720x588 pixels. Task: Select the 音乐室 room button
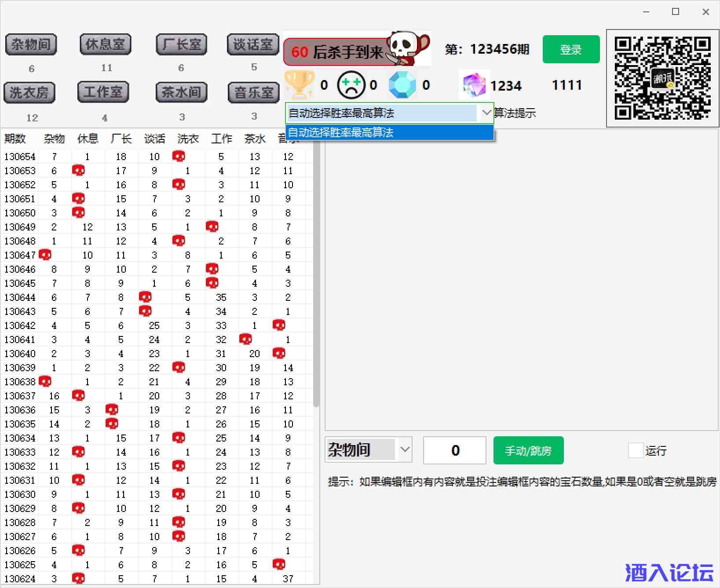pos(254,92)
